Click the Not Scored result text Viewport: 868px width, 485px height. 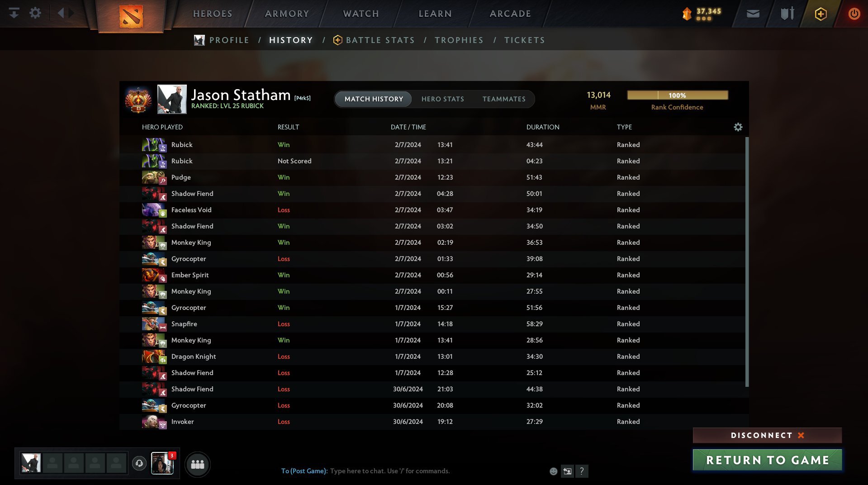[x=294, y=161]
